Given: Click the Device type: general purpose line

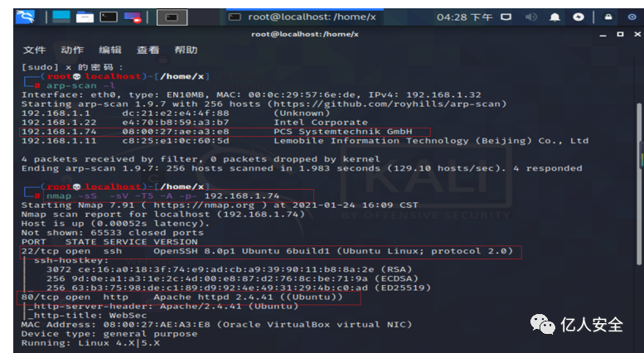Looking at the screenshot, I should (109, 334).
